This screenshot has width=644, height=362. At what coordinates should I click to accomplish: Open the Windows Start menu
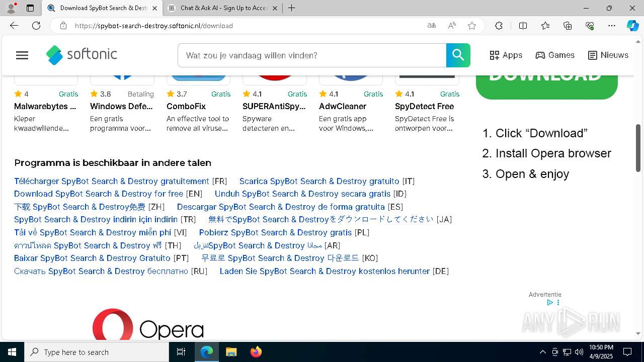coord(12,352)
